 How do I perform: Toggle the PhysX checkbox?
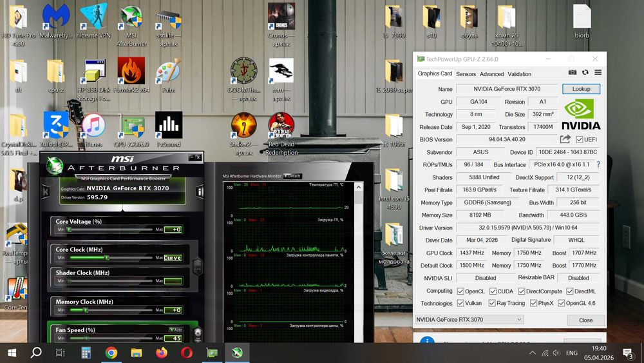click(533, 303)
